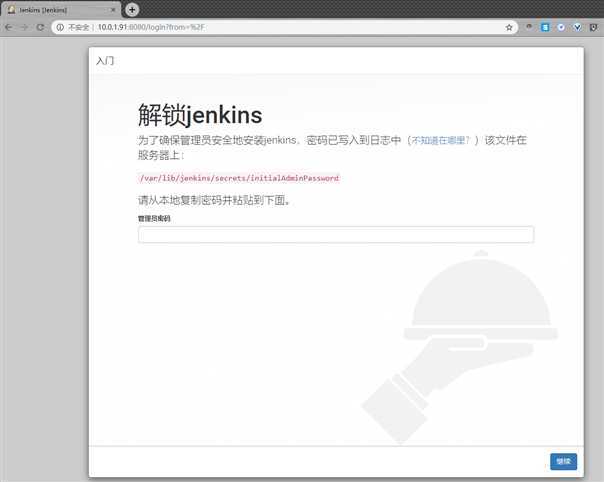The height and width of the screenshot is (482, 604).
Task: Focus the administrator password input field
Action: coord(336,234)
